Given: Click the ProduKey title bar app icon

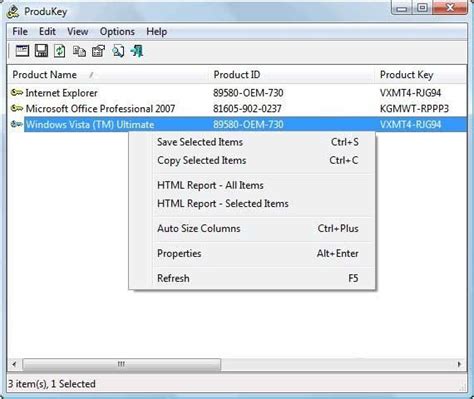Looking at the screenshot, I should (13, 12).
